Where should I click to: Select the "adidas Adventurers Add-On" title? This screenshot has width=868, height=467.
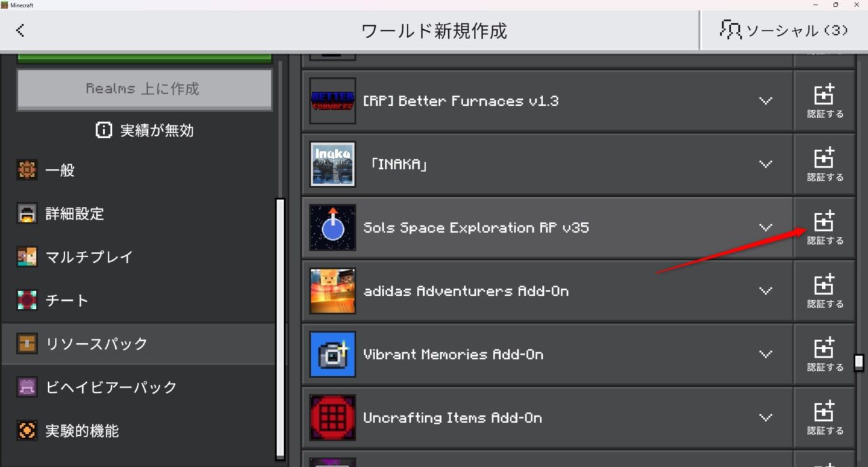pos(466,291)
